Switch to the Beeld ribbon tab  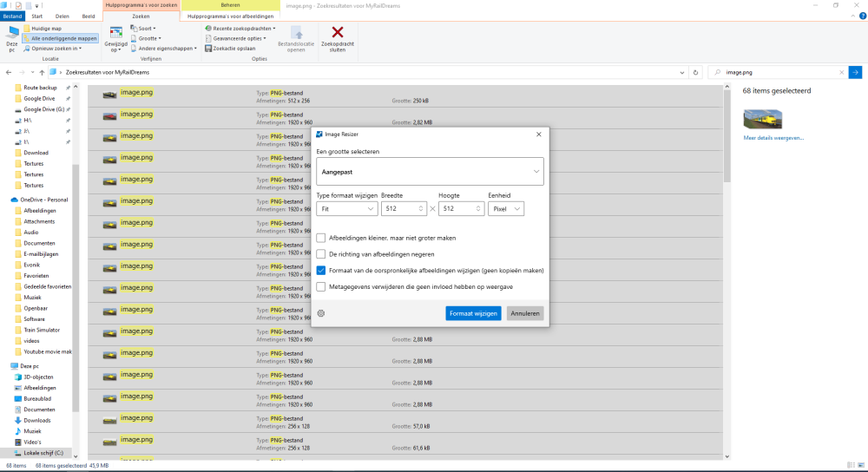coord(89,16)
